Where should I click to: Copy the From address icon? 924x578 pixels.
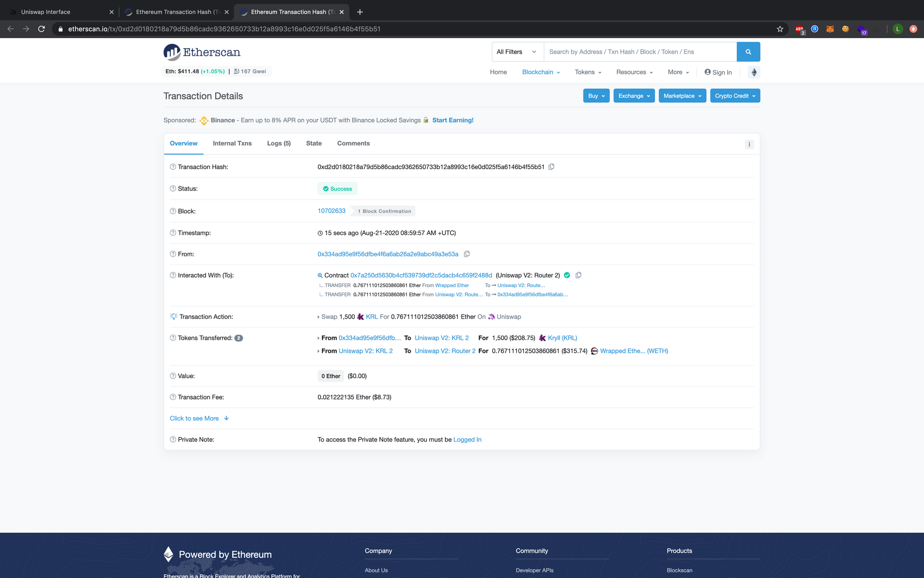click(x=467, y=254)
